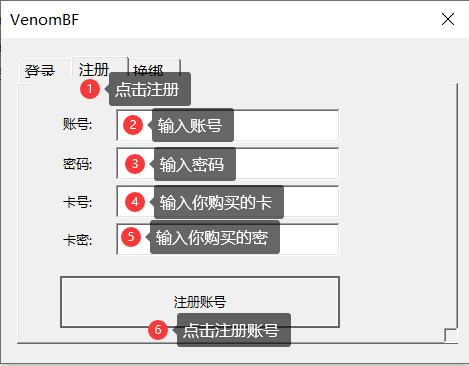
Task: Select the red step 5 circle
Action: pyautogui.click(x=131, y=237)
